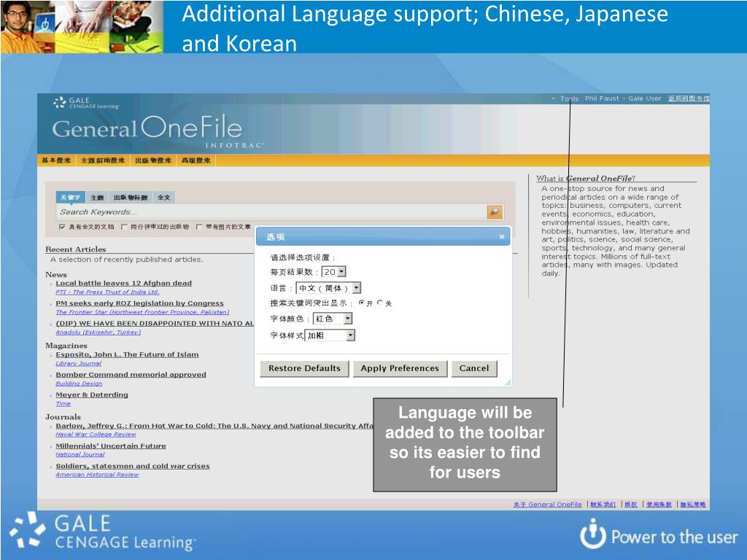Open the (DIP) WE HAVE BEEN DISAPPOINTED WITH NATO article
The image size is (747, 560).
pos(155,323)
